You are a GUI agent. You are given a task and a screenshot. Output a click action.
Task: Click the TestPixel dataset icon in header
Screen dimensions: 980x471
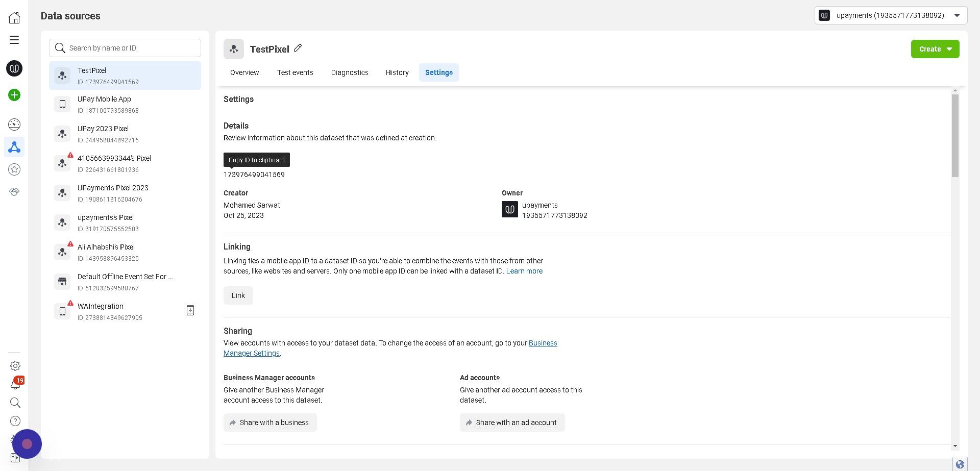234,49
